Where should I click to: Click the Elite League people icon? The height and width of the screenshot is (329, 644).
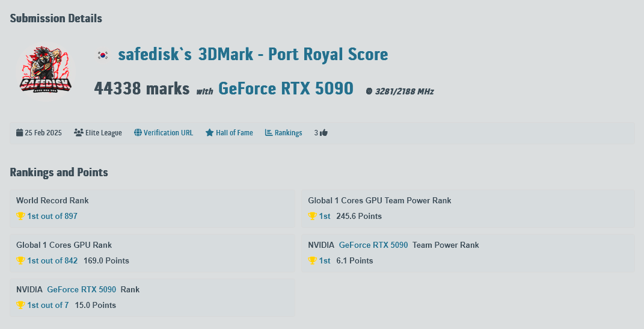tap(78, 132)
